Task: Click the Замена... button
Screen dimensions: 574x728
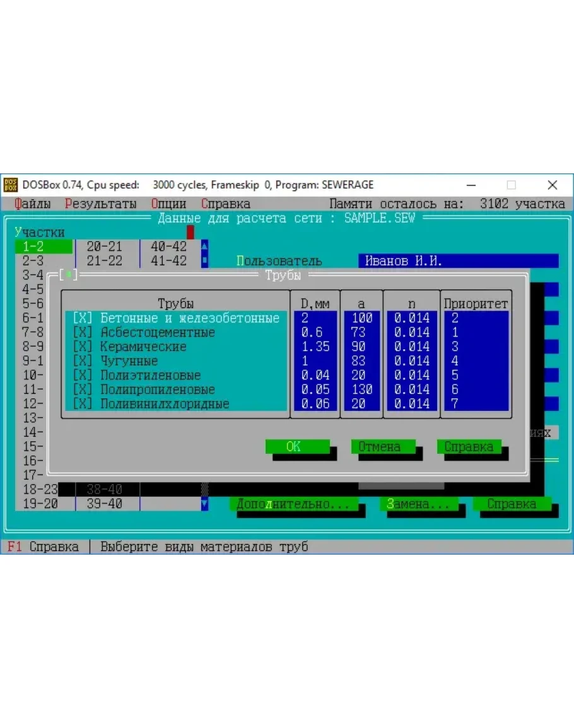Action: click(x=418, y=504)
